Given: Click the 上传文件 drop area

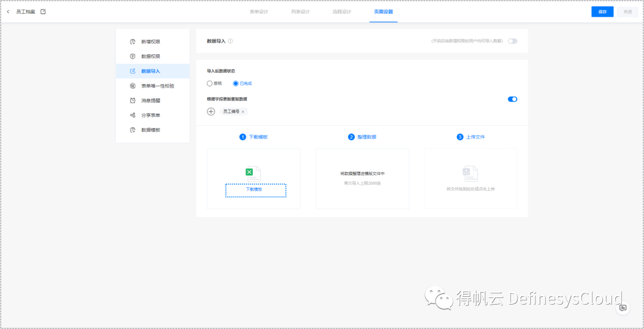Looking at the screenshot, I should (x=470, y=179).
